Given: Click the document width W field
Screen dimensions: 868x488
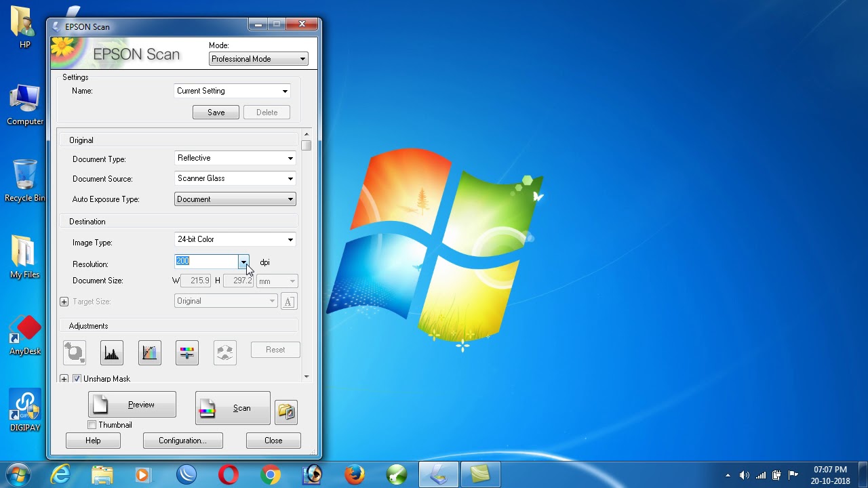Looking at the screenshot, I should [x=197, y=281].
